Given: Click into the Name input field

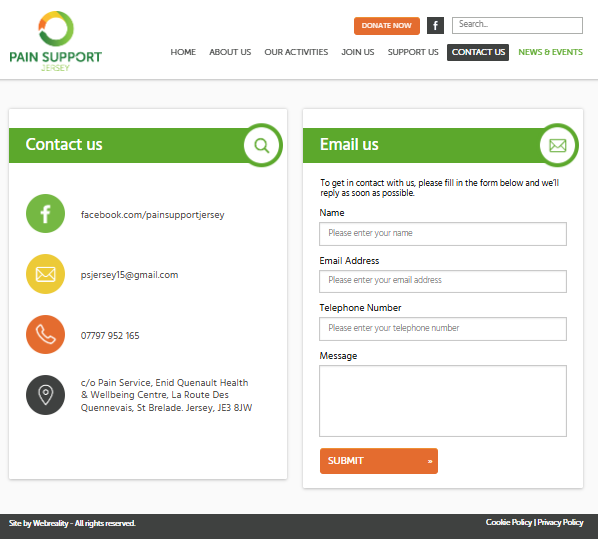Looking at the screenshot, I should click(443, 234).
